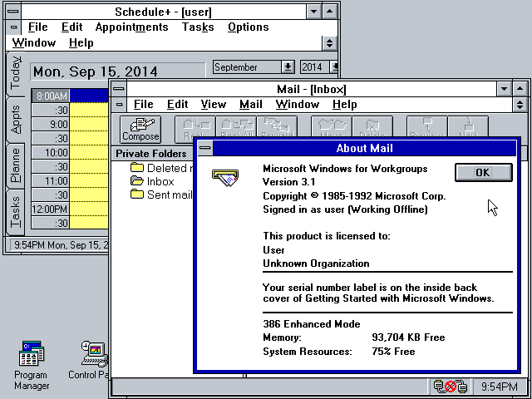Click the Mon, Sep 15, 2014 date header
The width and height of the screenshot is (532, 399).
click(x=118, y=71)
